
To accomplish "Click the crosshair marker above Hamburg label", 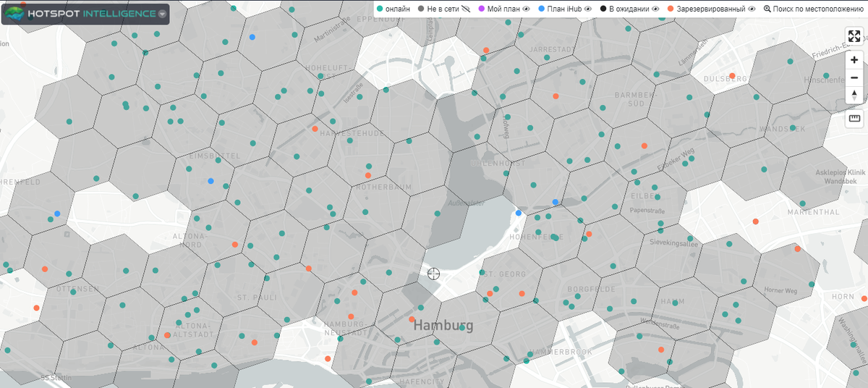I will tap(433, 273).
